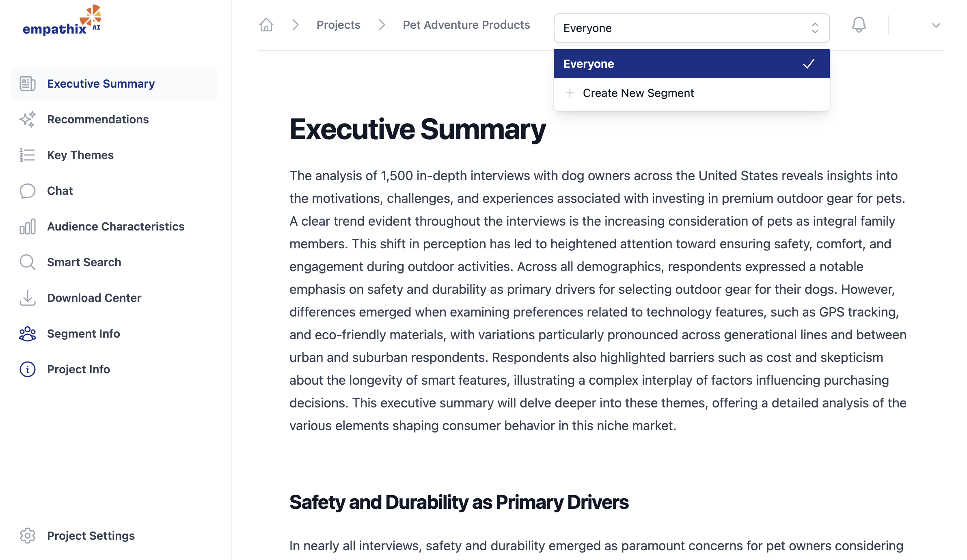
Task: Click the Smart Search magnifier icon
Action: [28, 262]
